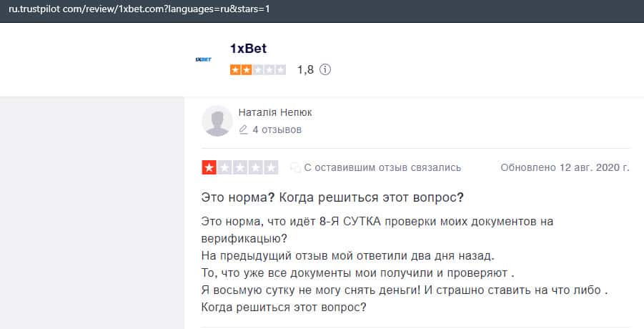Click the chat bubble icon in the review header
The height and width of the screenshot is (329, 644).
(x=294, y=168)
